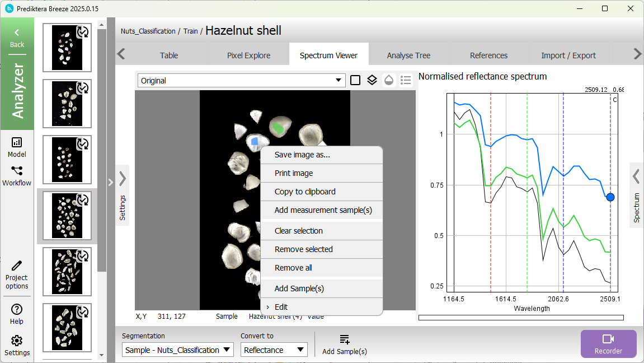Open the Model panel
The width and height of the screenshot is (644, 363).
pos(17,147)
